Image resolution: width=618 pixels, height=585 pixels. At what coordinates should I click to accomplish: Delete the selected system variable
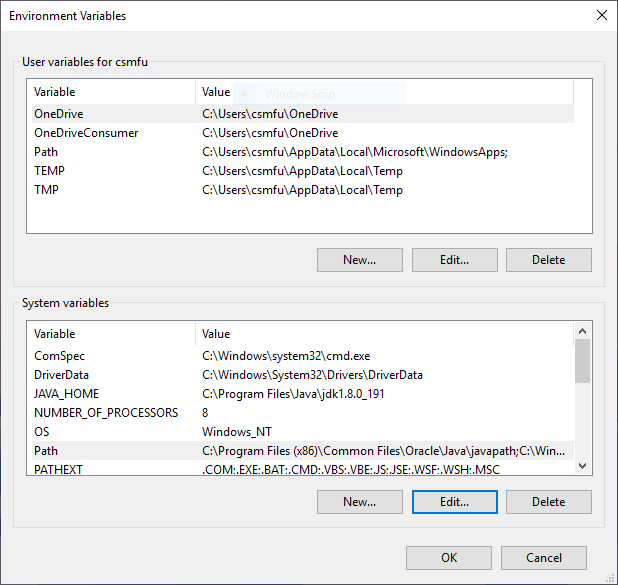click(x=548, y=502)
